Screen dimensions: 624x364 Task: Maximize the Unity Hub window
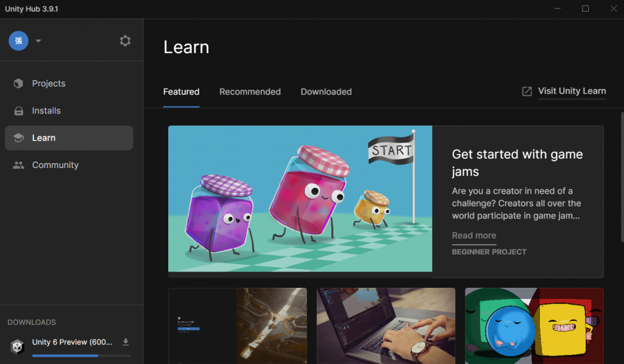click(x=586, y=9)
